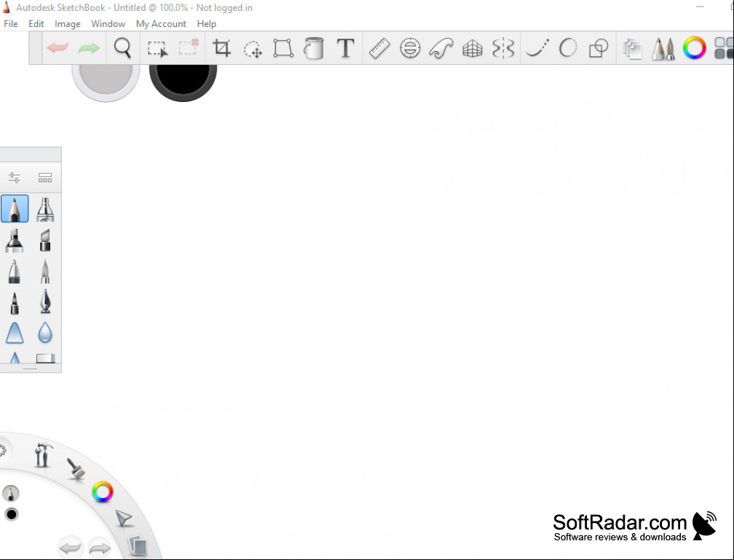
Task: Activate the rectangle Select tool
Action: tap(157, 49)
